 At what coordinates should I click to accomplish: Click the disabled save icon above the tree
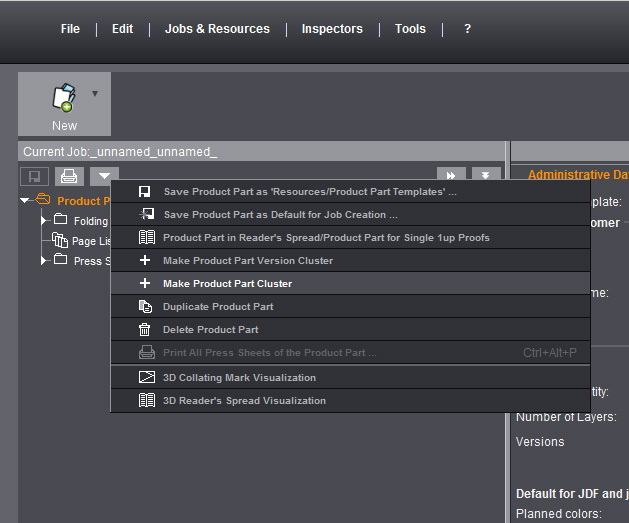point(34,177)
